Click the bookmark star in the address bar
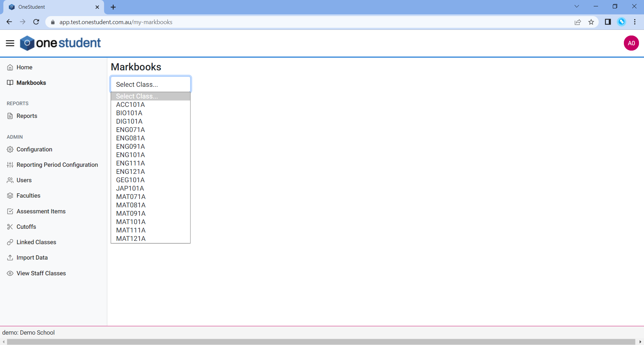Screen dimensions: 644x345 591,22
